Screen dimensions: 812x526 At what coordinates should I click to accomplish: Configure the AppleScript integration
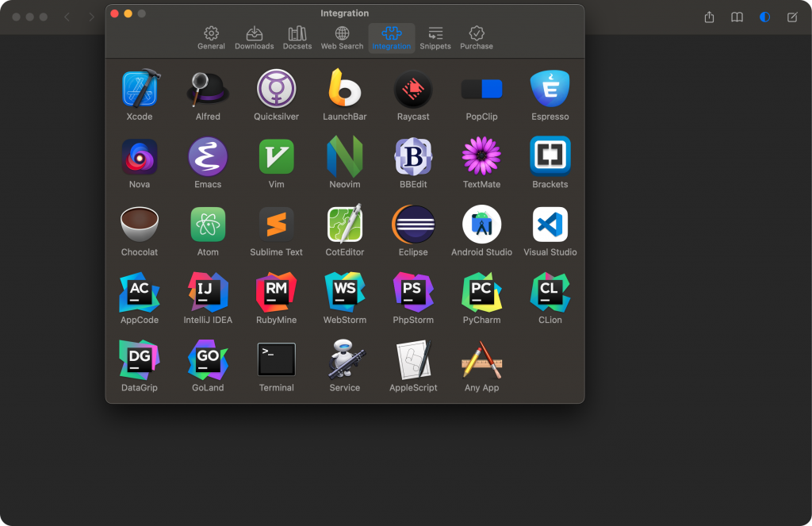413,359
